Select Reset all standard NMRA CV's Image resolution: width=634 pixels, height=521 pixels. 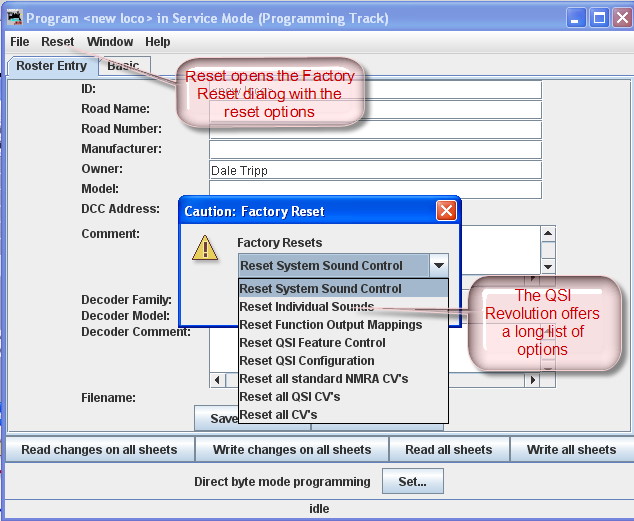tap(323, 379)
